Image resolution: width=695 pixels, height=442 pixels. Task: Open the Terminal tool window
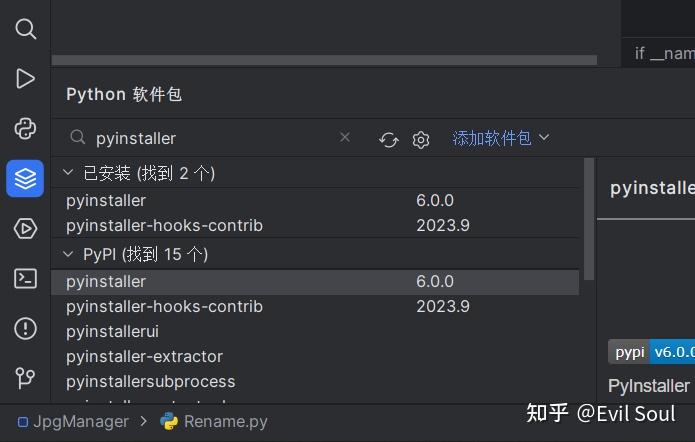tap(25, 278)
